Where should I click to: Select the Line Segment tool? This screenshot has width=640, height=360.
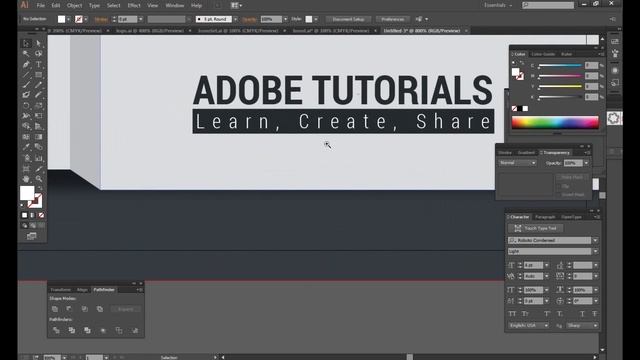coord(26,75)
